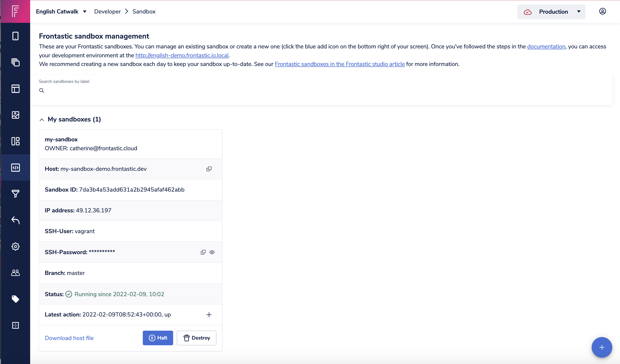
Task: Select the Developer code icon in sidebar
Action: (15, 167)
